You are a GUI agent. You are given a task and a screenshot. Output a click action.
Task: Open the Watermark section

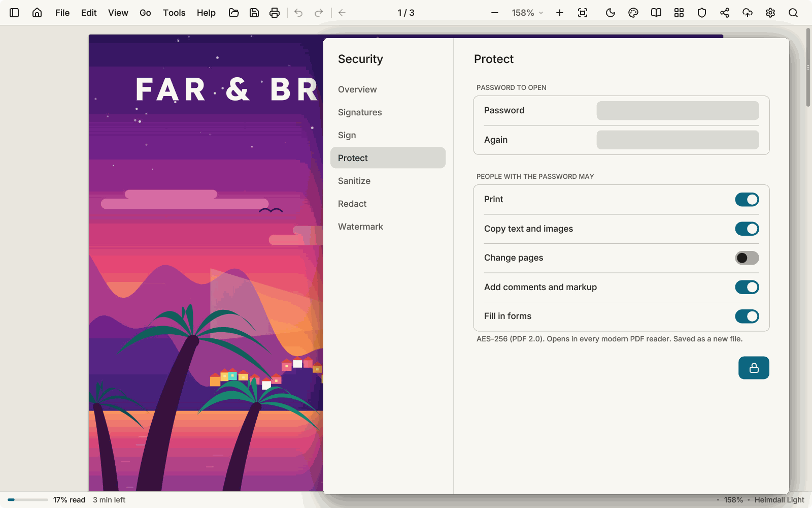tap(388, 227)
